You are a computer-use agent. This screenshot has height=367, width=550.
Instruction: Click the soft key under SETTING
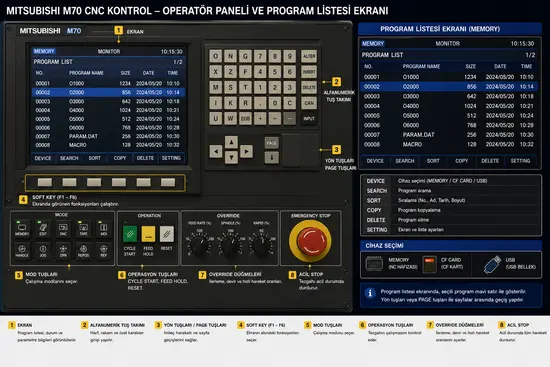pos(168,182)
